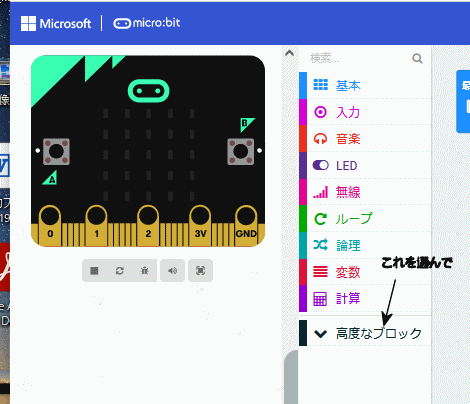Mute the simulator audio

pos(172,270)
